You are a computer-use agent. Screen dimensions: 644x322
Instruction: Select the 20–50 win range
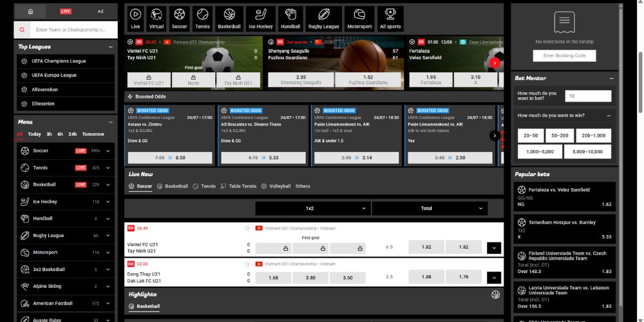531,135
